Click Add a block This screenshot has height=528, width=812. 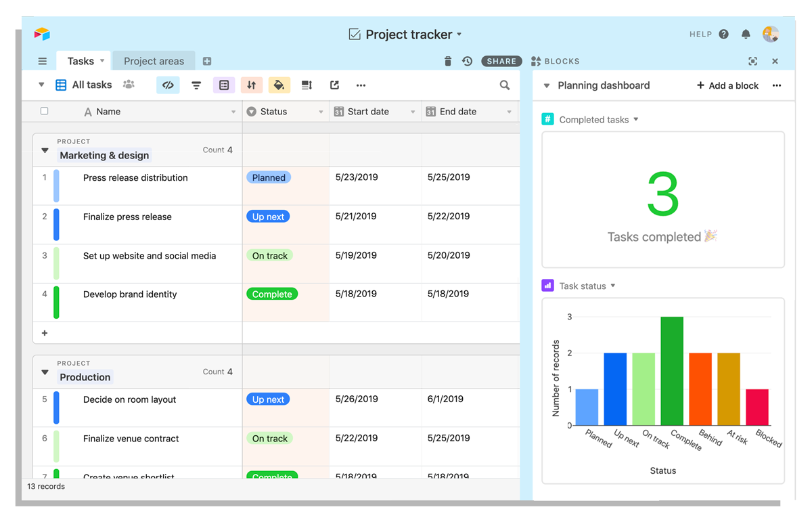[727, 85]
